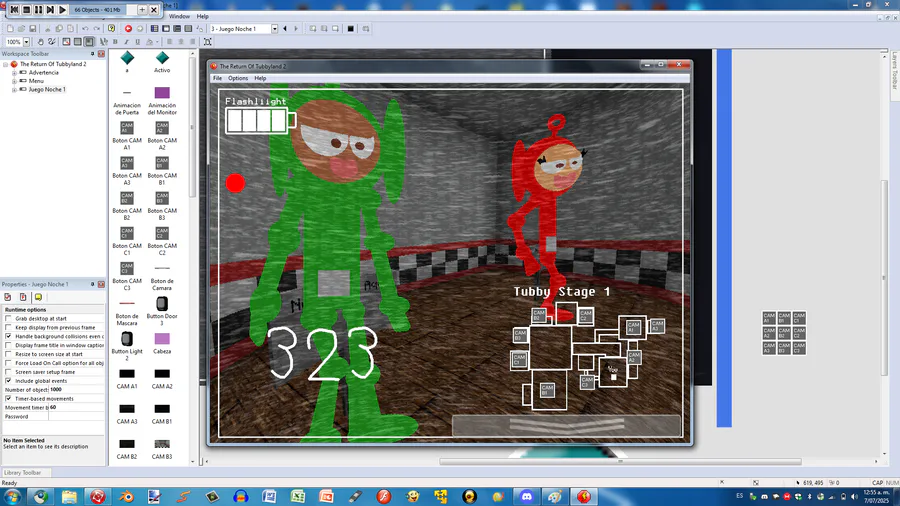Select Boton CAM A1 object
The image size is (900, 506).
coord(127,136)
